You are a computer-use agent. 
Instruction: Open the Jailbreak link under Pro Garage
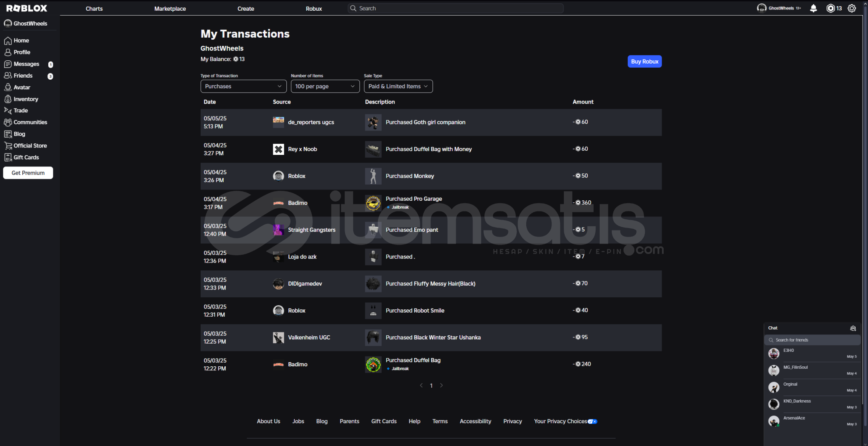coord(400,207)
